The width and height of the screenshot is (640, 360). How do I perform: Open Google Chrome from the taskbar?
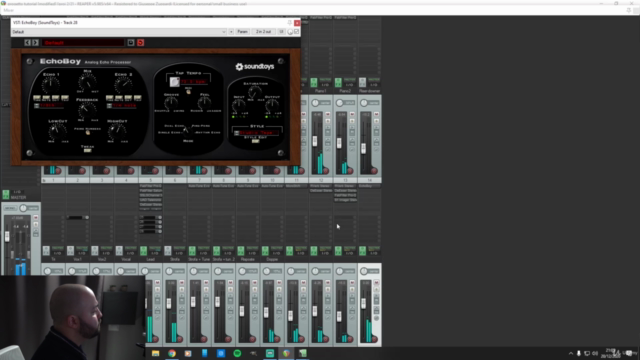172,353
